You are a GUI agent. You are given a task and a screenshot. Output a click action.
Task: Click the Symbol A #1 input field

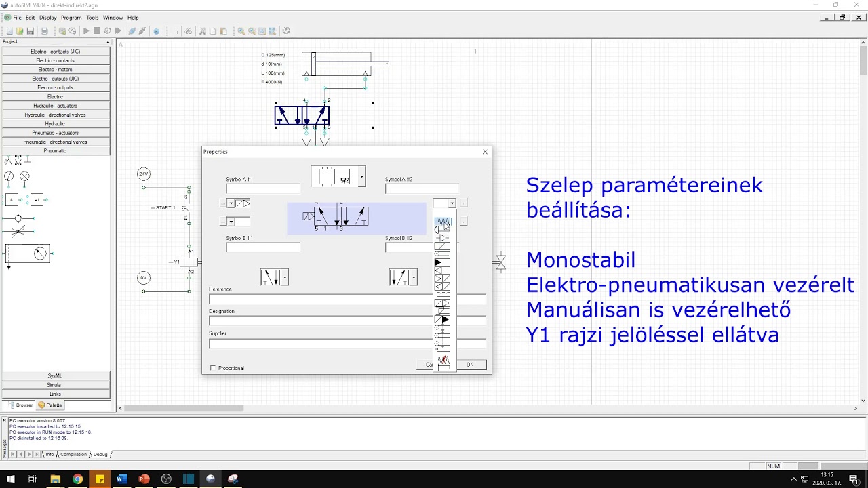[x=263, y=188]
